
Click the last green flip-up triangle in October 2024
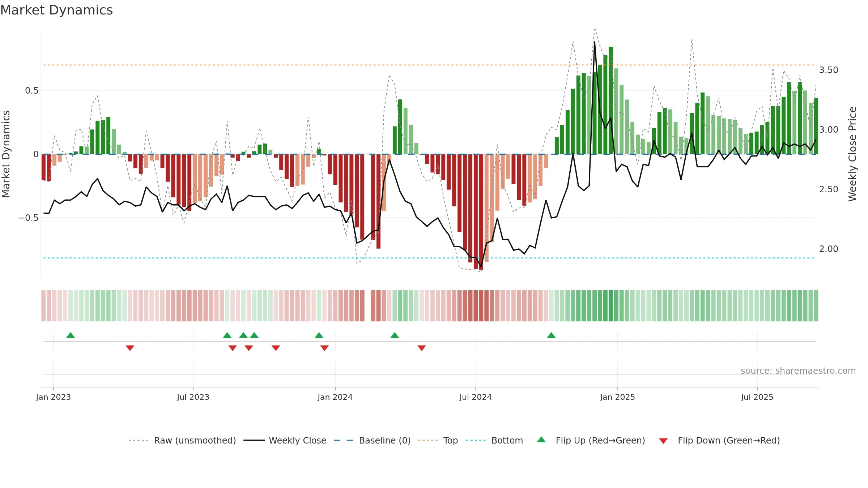click(x=551, y=335)
